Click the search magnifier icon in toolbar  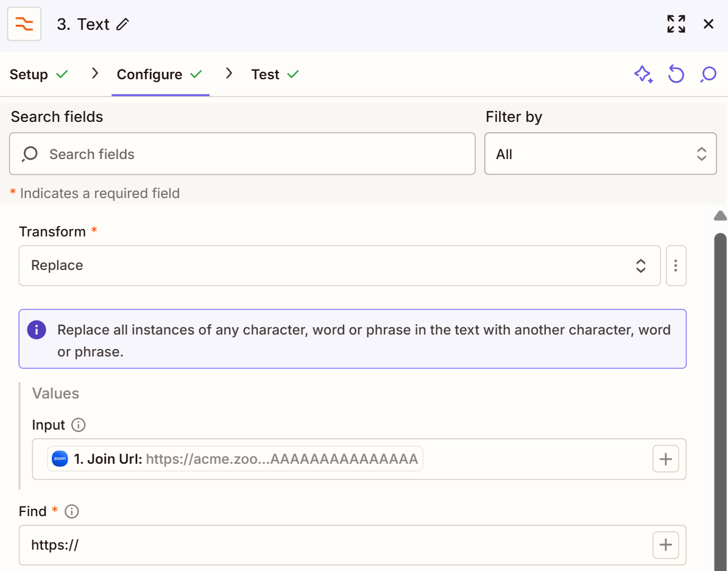pos(708,74)
